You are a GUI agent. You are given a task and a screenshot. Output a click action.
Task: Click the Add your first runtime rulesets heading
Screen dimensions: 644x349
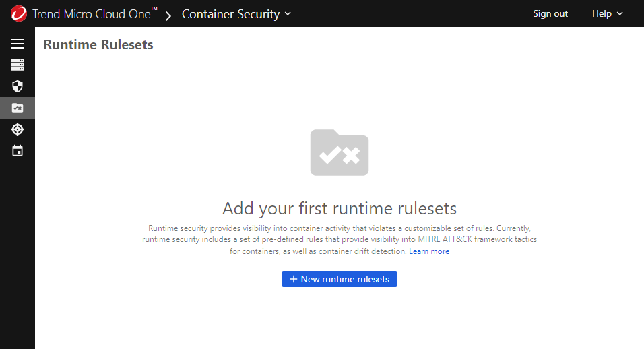(x=340, y=208)
